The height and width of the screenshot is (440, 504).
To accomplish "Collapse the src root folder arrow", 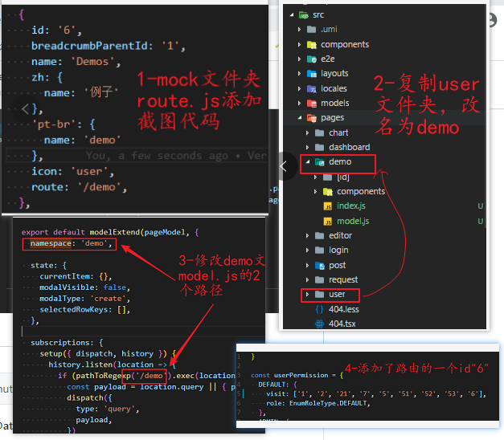I will tap(292, 14).
